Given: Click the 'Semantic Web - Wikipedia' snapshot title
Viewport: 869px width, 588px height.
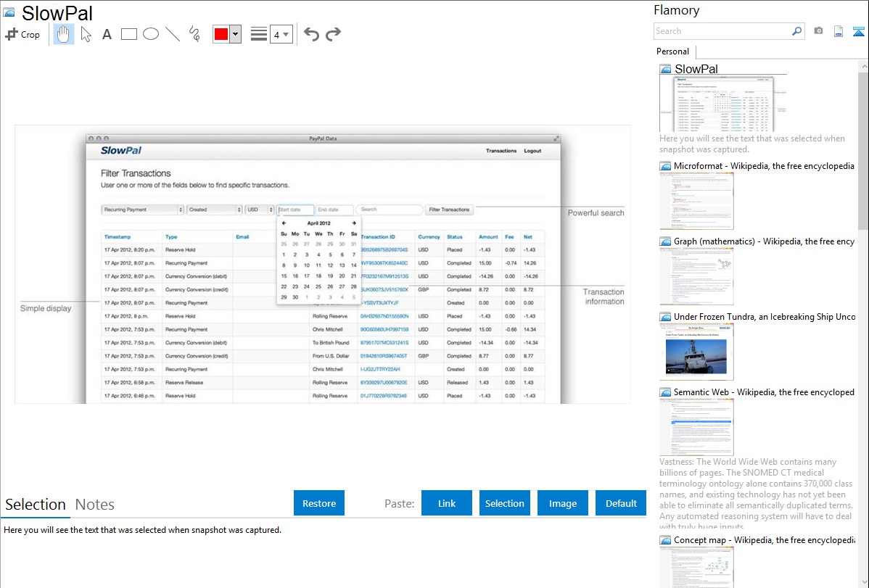Looking at the screenshot, I should click(x=765, y=392).
